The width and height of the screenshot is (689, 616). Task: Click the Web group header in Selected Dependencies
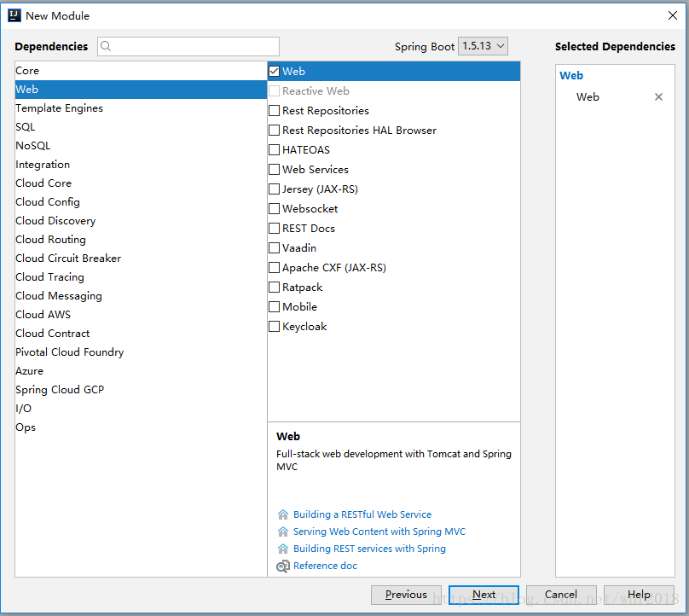(571, 76)
